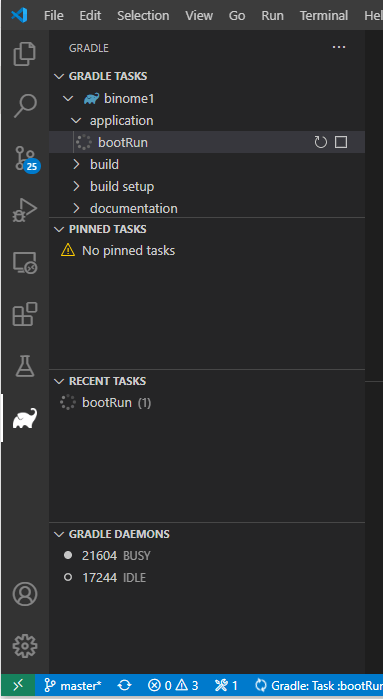Open the Terminal menu
Screen dimensions: 383x699
click(324, 16)
